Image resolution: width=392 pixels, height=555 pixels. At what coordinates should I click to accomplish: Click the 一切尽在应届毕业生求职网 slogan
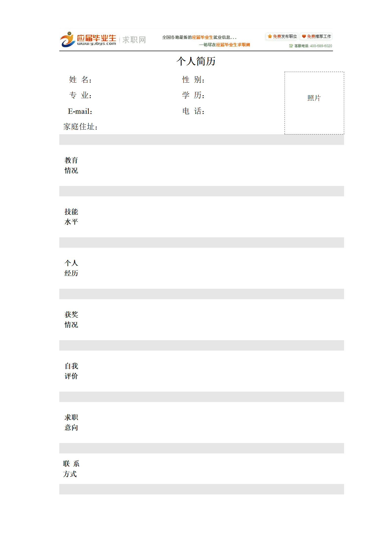(225, 45)
